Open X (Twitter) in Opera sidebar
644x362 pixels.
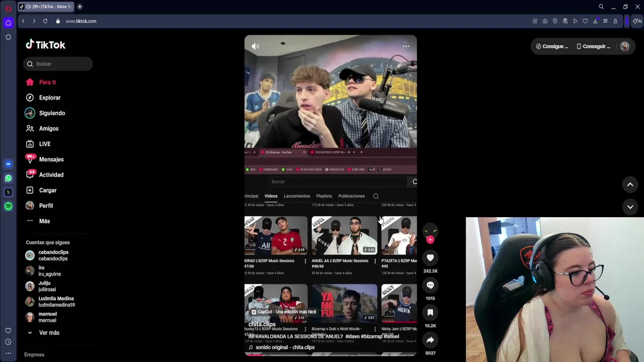(8, 192)
